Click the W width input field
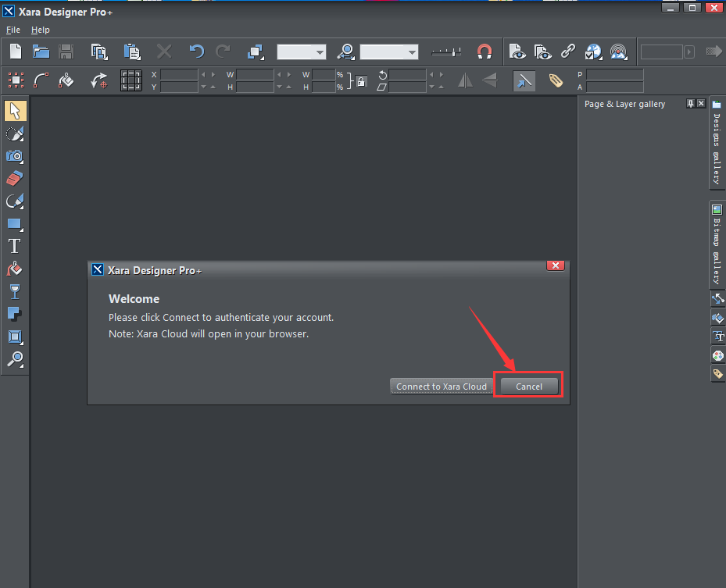The image size is (726, 588). 255,74
